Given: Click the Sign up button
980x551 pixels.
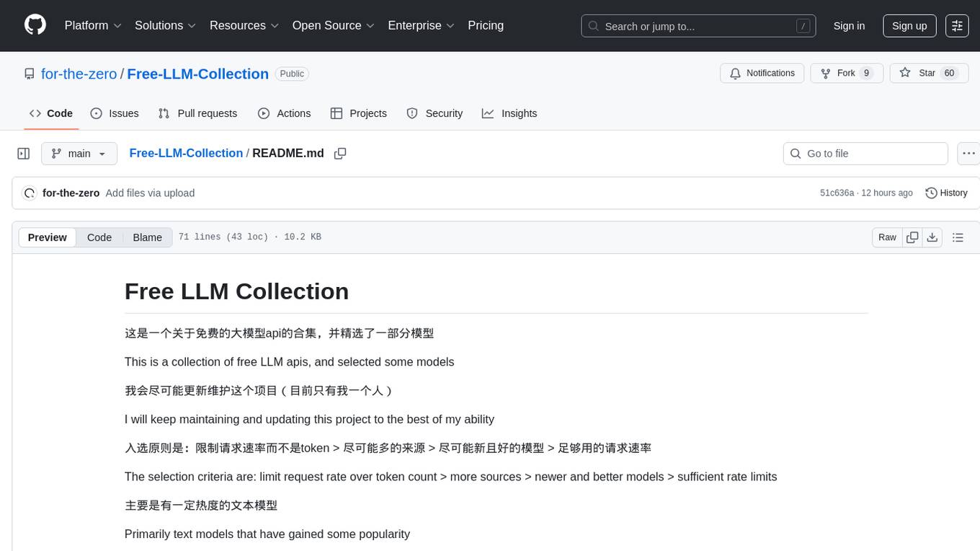Looking at the screenshot, I should coord(909,26).
